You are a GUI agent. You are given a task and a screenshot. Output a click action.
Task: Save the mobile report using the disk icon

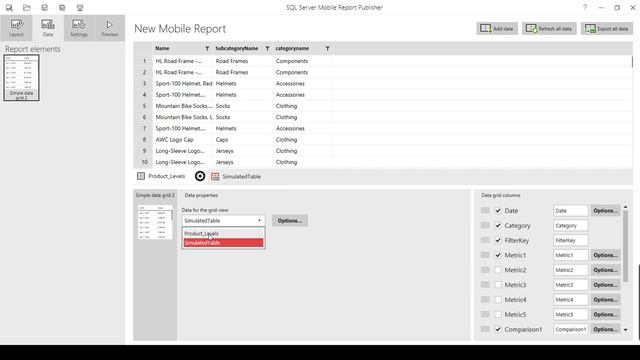pyautogui.click(x=44, y=7)
